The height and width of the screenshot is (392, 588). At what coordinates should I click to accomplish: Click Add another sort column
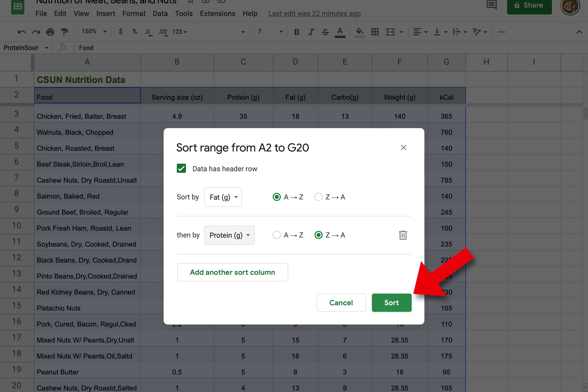pyautogui.click(x=232, y=272)
